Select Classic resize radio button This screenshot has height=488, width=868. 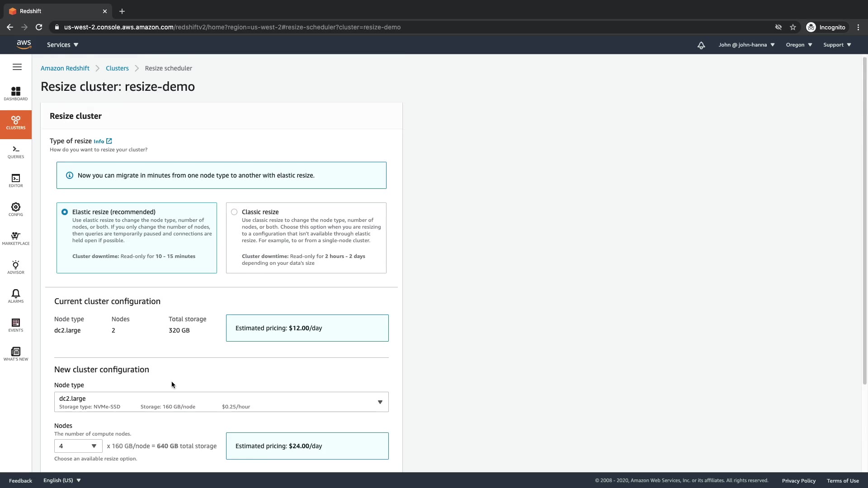(234, 212)
